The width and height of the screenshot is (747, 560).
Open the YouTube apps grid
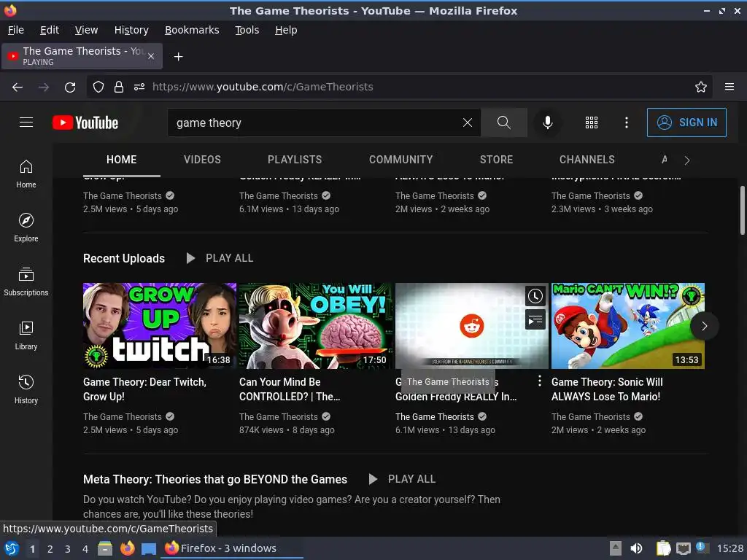tap(591, 122)
